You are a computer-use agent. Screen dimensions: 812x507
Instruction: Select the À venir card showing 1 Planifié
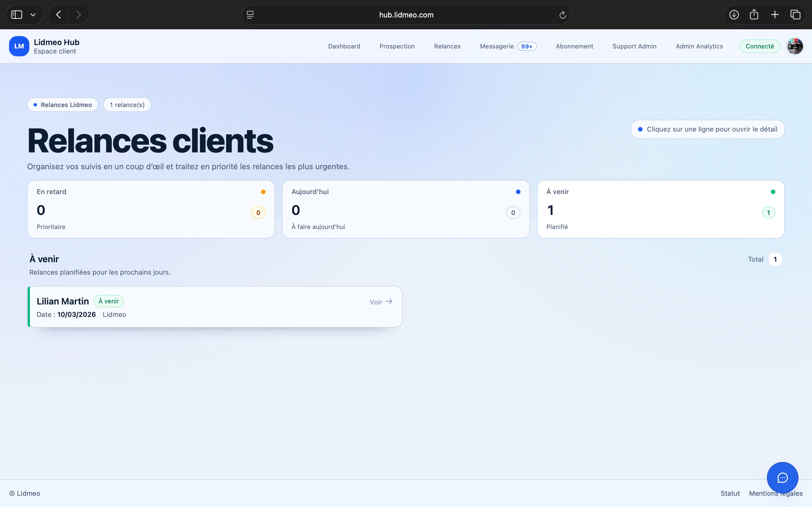pos(660,210)
